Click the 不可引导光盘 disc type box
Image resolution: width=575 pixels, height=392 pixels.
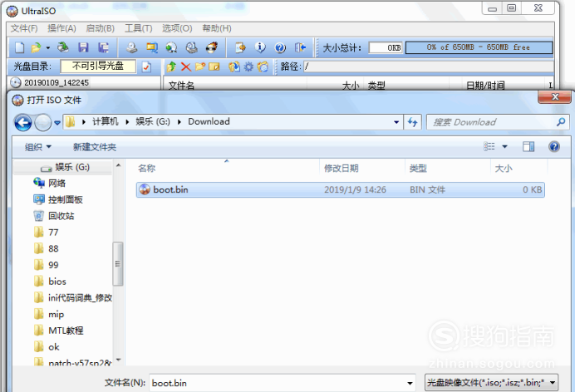(98, 66)
